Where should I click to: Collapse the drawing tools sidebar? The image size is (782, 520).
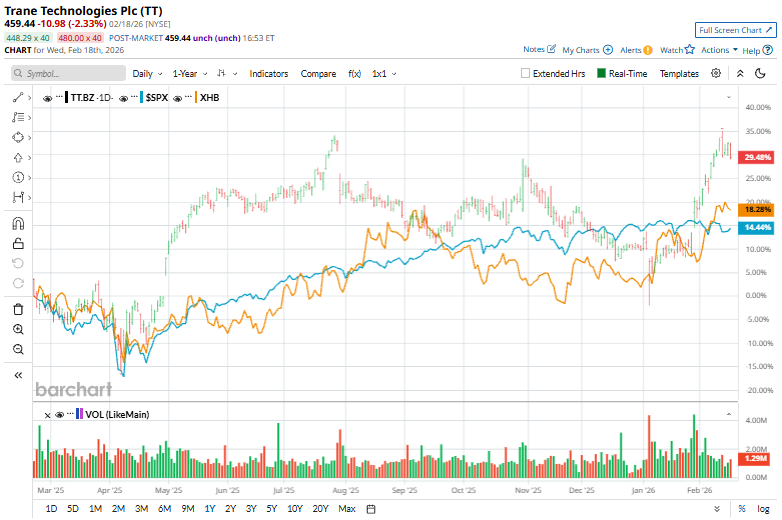(18, 375)
